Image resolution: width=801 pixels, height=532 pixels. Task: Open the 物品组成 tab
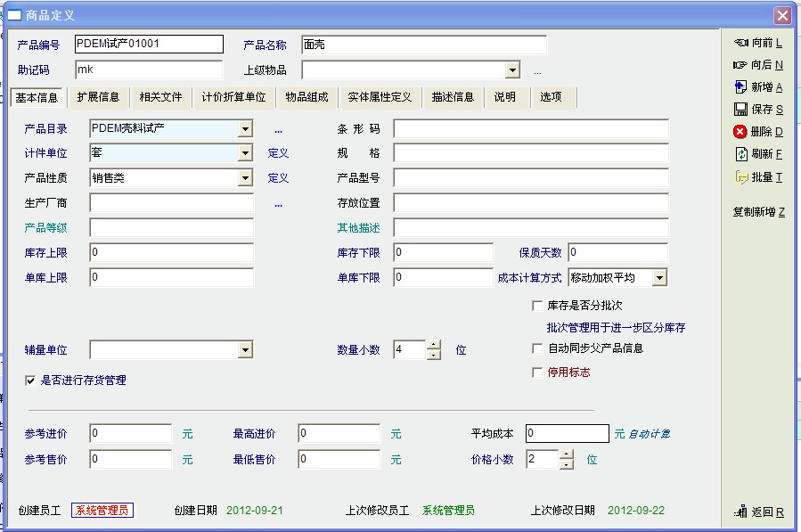pos(307,97)
